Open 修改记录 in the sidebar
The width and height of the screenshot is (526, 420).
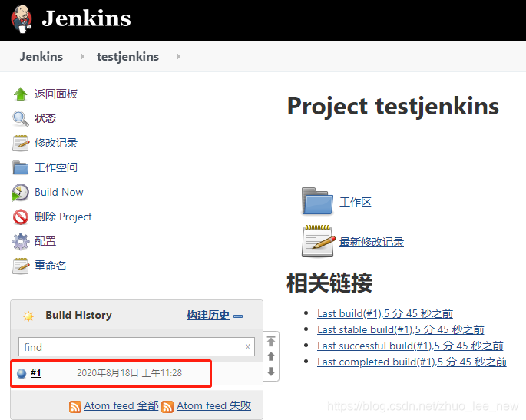tap(56, 143)
